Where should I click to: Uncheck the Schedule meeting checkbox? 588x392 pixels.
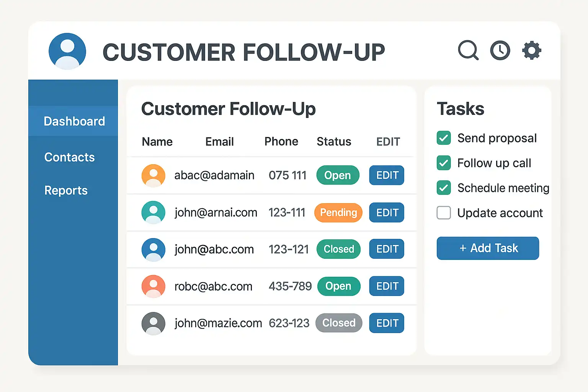444,188
